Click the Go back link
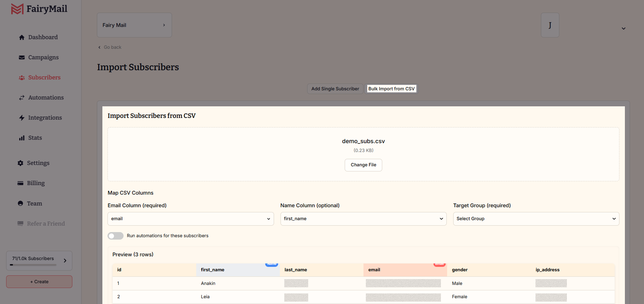Image resolution: width=644 pixels, height=304 pixels. pos(112,47)
